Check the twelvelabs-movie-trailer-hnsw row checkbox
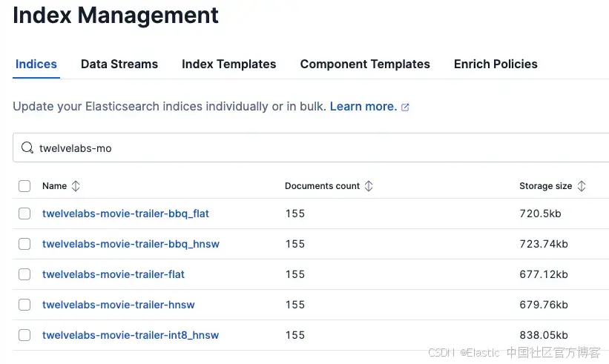Screen dimensions: 609x364 pos(24,305)
